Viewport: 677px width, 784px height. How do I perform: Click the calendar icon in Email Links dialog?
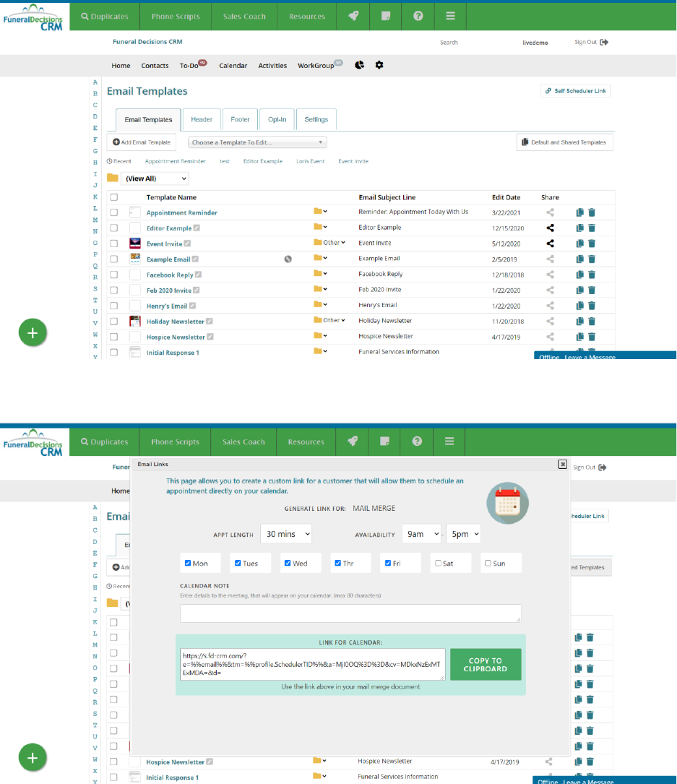pyautogui.click(x=508, y=503)
